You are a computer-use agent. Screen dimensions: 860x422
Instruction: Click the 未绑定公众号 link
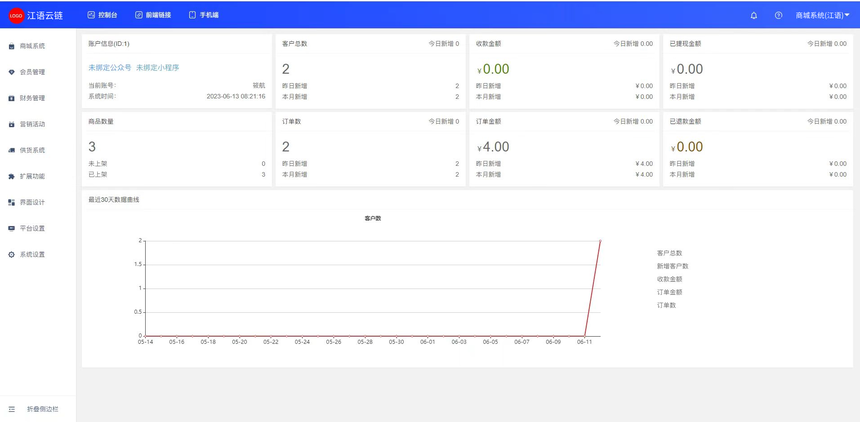[110, 67]
